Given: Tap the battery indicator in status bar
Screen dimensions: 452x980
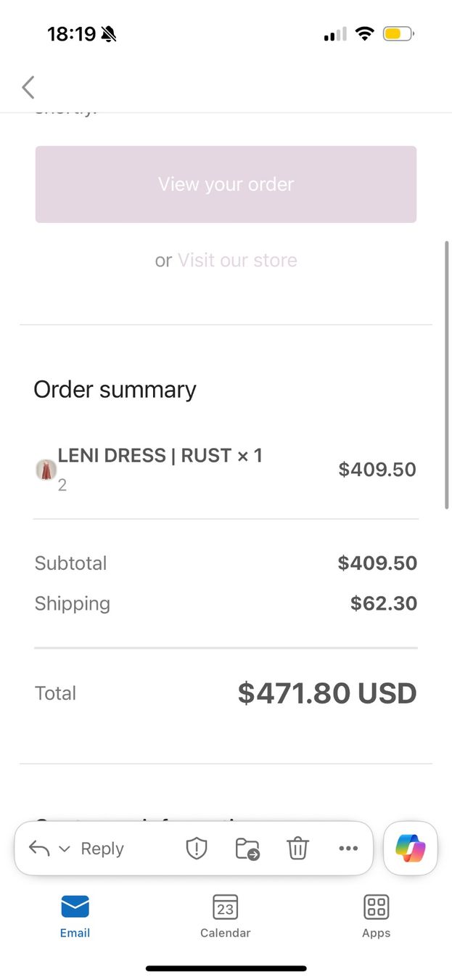Looking at the screenshot, I should click(398, 33).
